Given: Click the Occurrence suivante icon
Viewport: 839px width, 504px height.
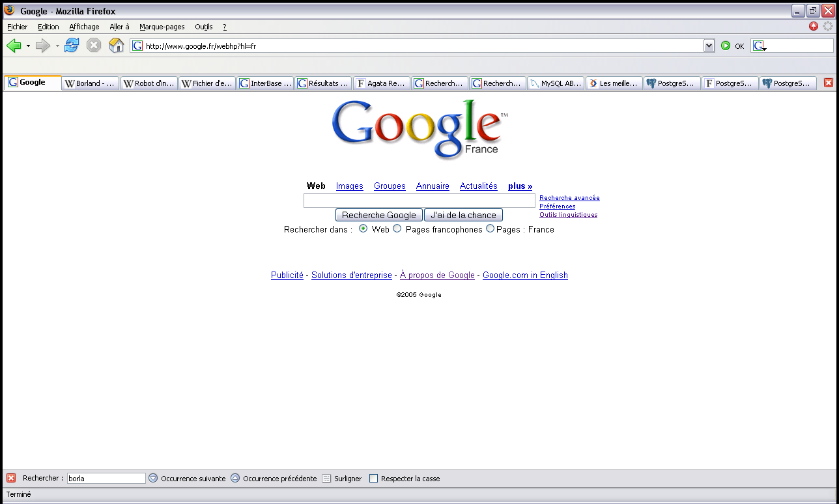Looking at the screenshot, I should [153, 478].
